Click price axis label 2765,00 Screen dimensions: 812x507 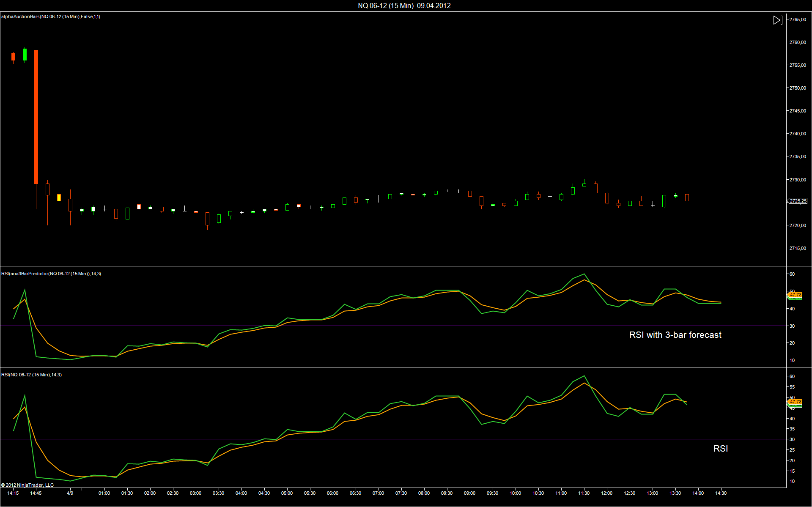pyautogui.click(x=798, y=19)
